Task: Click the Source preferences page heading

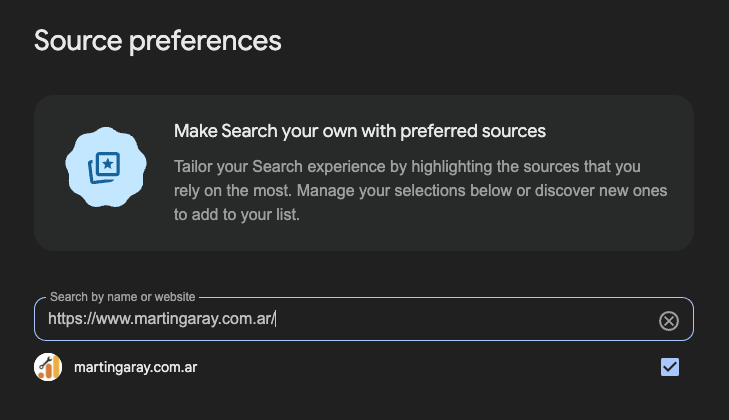Action: click(x=158, y=41)
